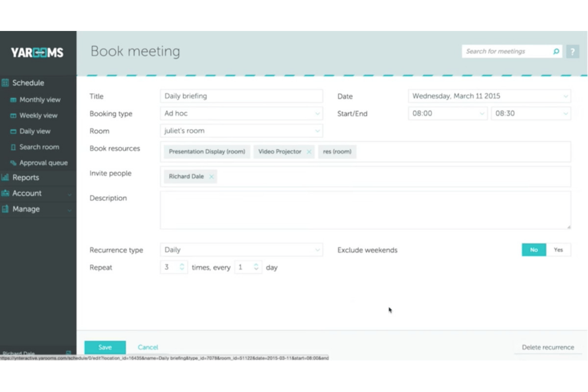Click the Title input field
588x392 pixels.
tap(241, 96)
